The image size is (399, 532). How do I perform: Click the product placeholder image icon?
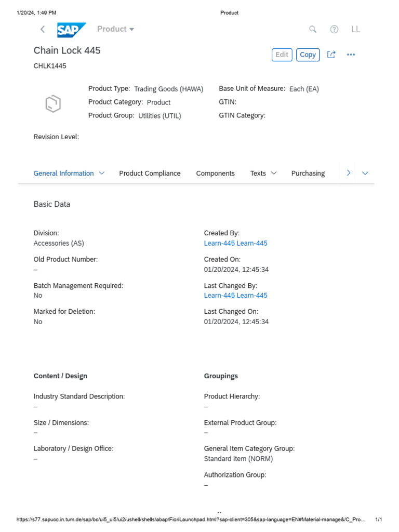click(53, 104)
